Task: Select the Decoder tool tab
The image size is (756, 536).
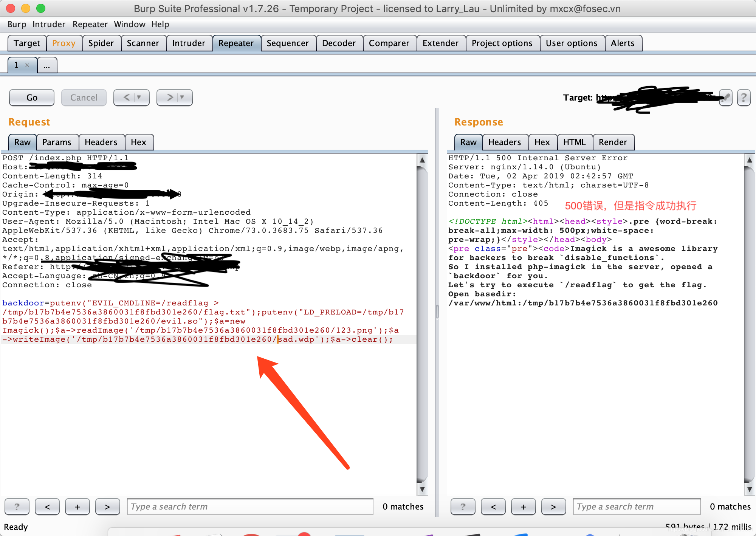Action: [x=339, y=43]
